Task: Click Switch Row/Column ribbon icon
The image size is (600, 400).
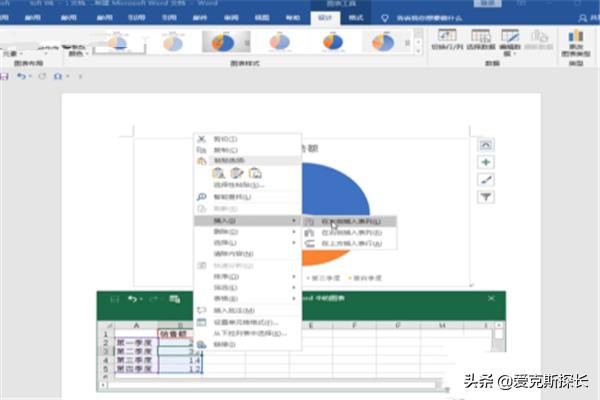Action: click(447, 36)
